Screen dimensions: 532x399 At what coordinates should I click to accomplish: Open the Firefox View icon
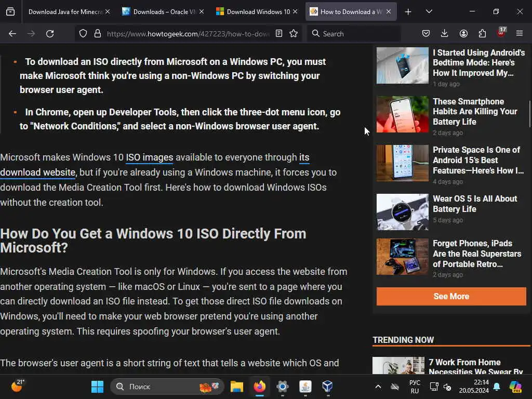(x=10, y=12)
